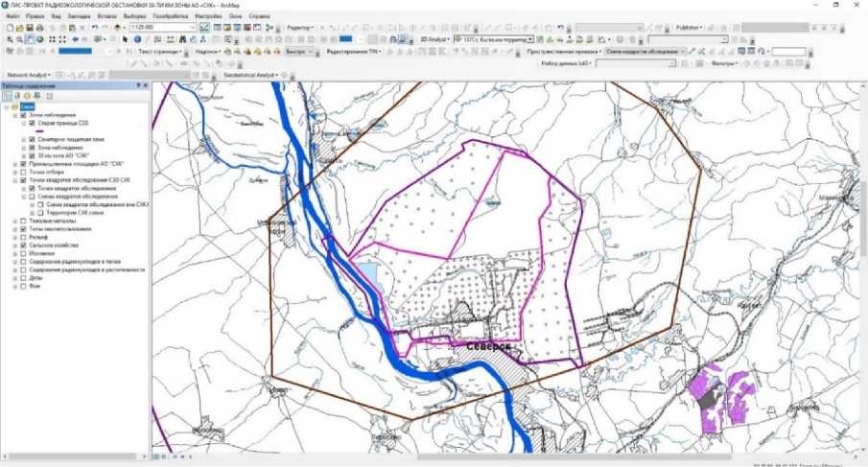Go back to previous extent arrow
The width and height of the screenshot is (868, 467).
point(75,39)
